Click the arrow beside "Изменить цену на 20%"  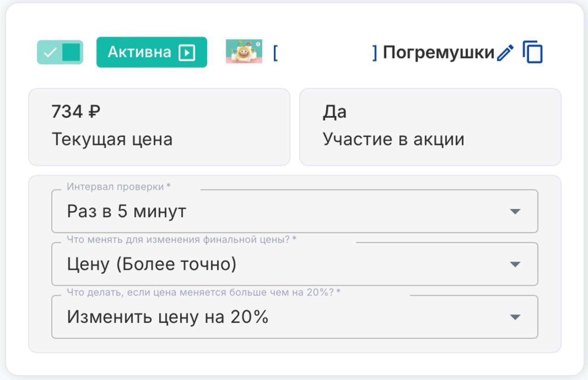[515, 317]
